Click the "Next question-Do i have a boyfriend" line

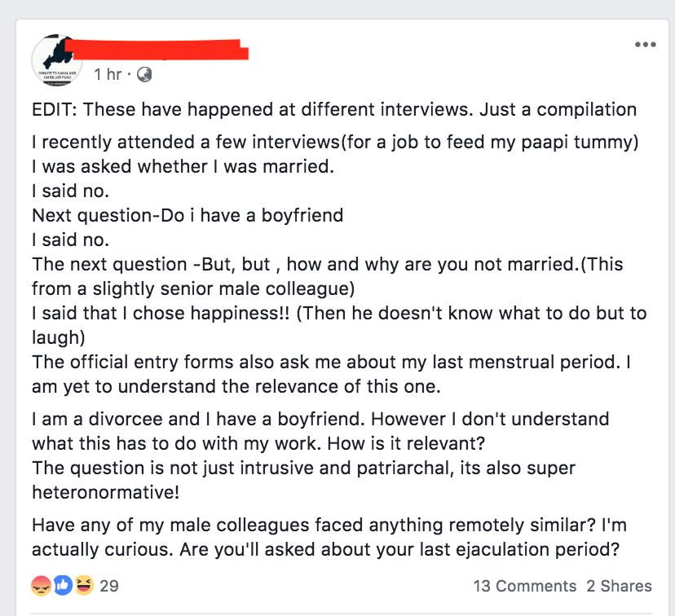pyautogui.click(x=187, y=216)
